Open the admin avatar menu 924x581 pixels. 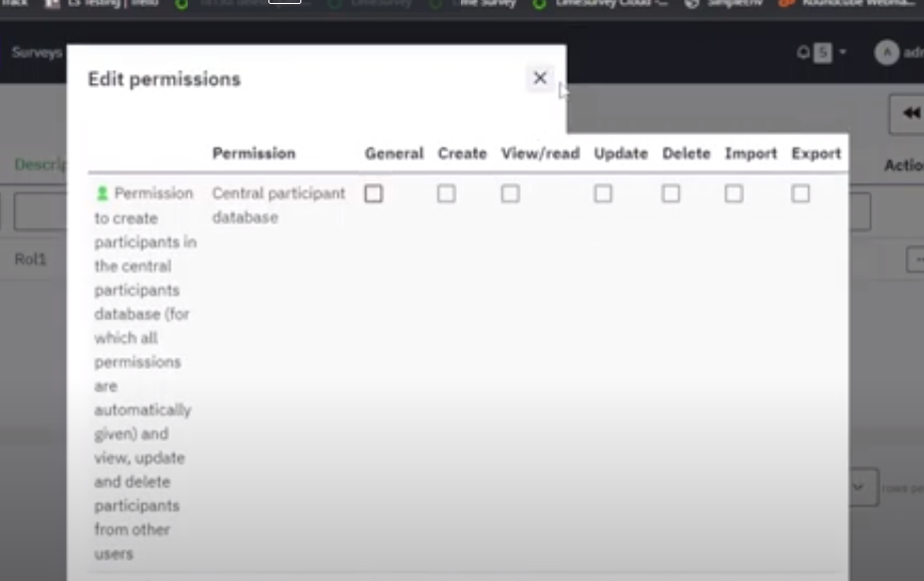click(886, 53)
